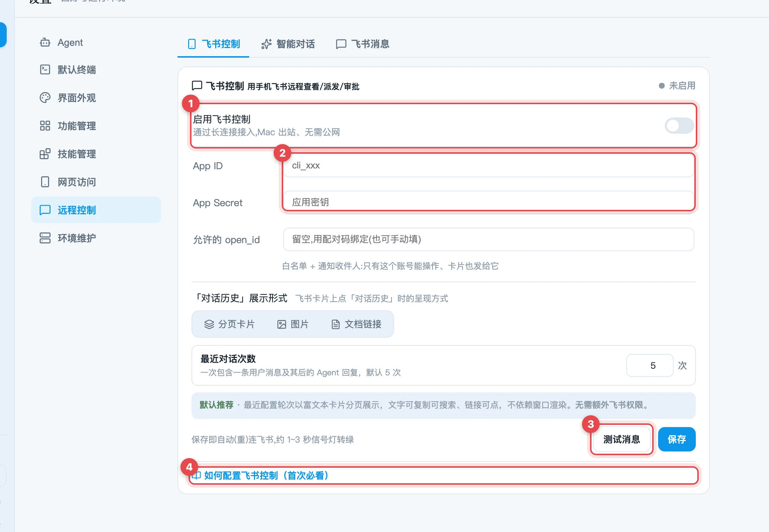The image size is (769, 532).
Task: Open 技能管理 sidebar icon
Action: point(45,154)
